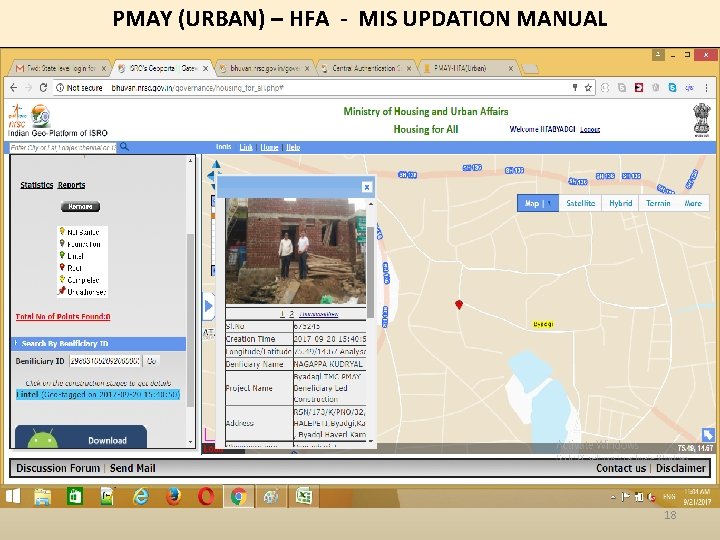Click the red extension icon in Chrome toolbar

[x=639, y=88]
